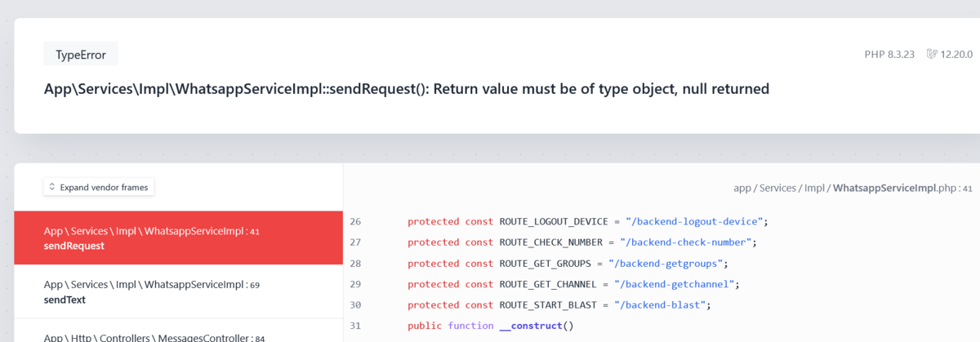
Task: Click the "/backend-getgroups" string value
Action: click(667, 264)
